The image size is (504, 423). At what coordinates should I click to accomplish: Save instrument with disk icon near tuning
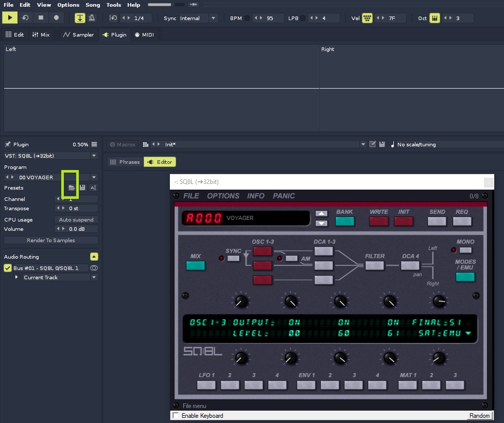pyautogui.click(x=382, y=144)
